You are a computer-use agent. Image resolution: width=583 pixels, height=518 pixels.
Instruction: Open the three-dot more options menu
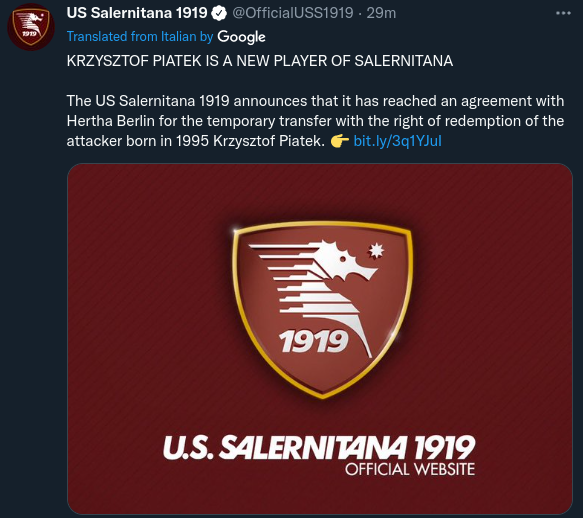click(x=563, y=13)
